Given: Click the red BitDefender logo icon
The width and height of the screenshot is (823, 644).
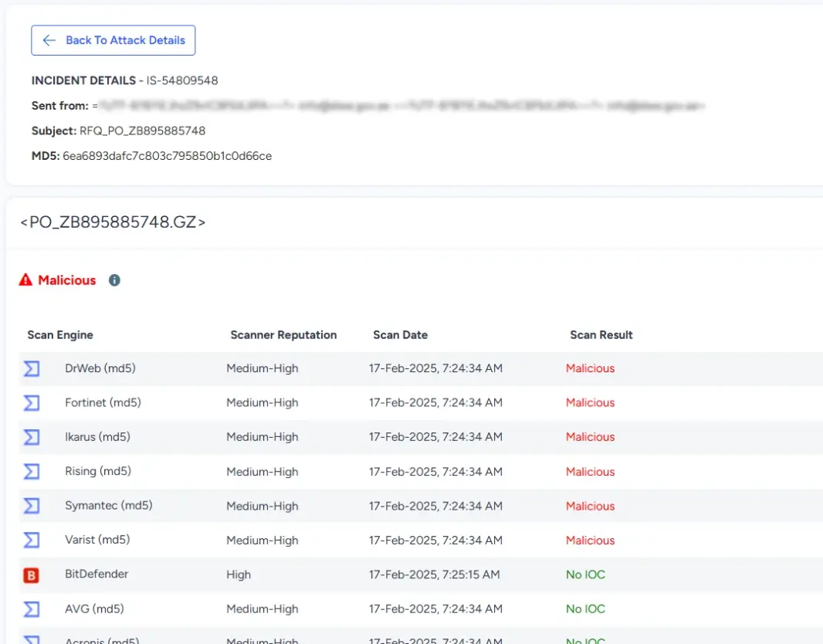Looking at the screenshot, I should [x=31, y=575].
